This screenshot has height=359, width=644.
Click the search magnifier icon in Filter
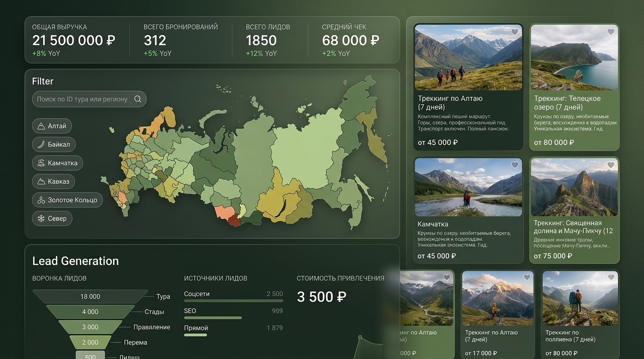[x=138, y=99]
